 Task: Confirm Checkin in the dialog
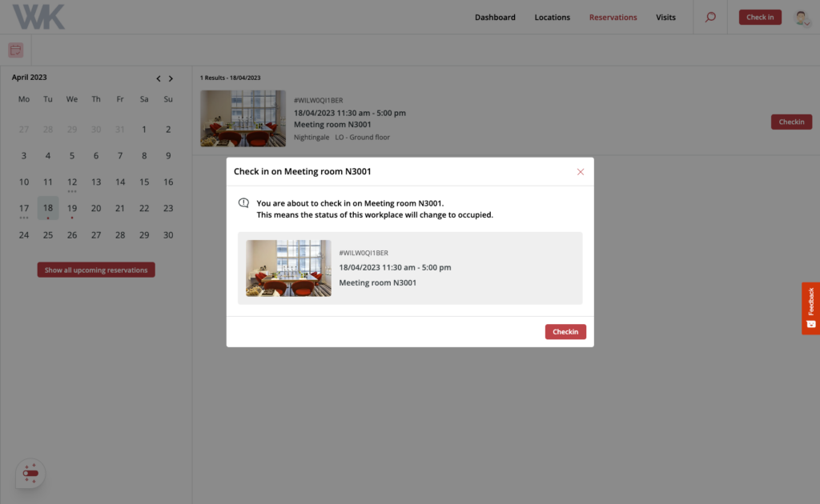pyautogui.click(x=565, y=331)
